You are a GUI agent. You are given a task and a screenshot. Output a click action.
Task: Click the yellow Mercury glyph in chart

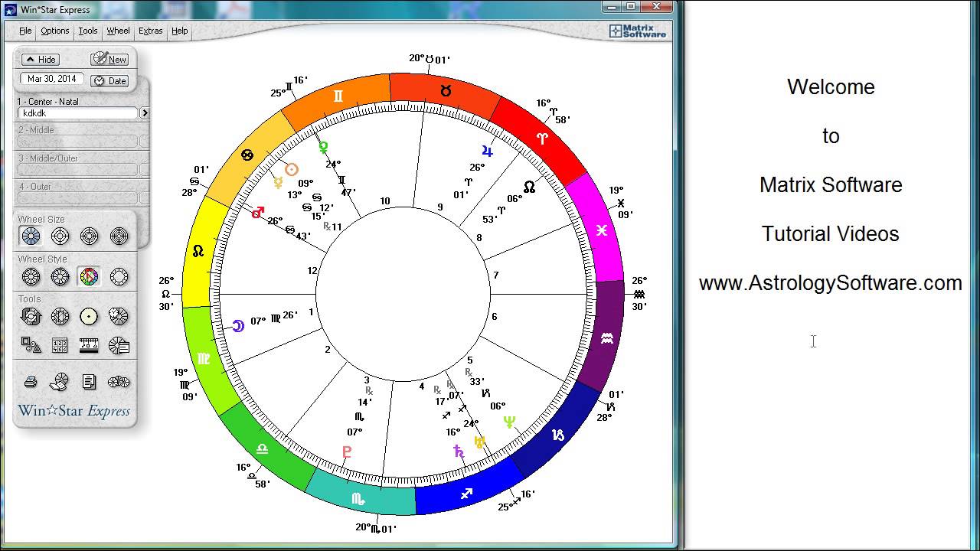277,183
